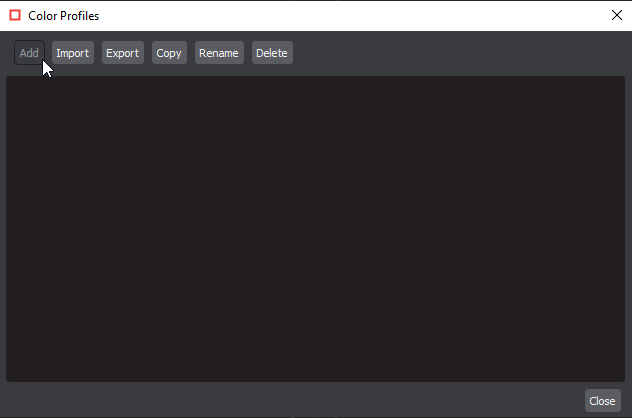Screen dimensions: 632x418
Task: Rename the selected color profile
Action: (218, 53)
